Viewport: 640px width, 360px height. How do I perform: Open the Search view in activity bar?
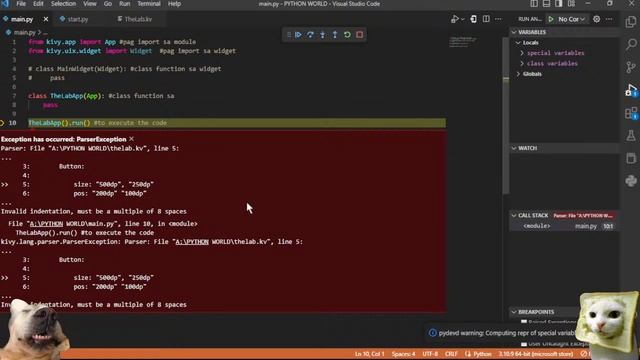[x=631, y=44]
